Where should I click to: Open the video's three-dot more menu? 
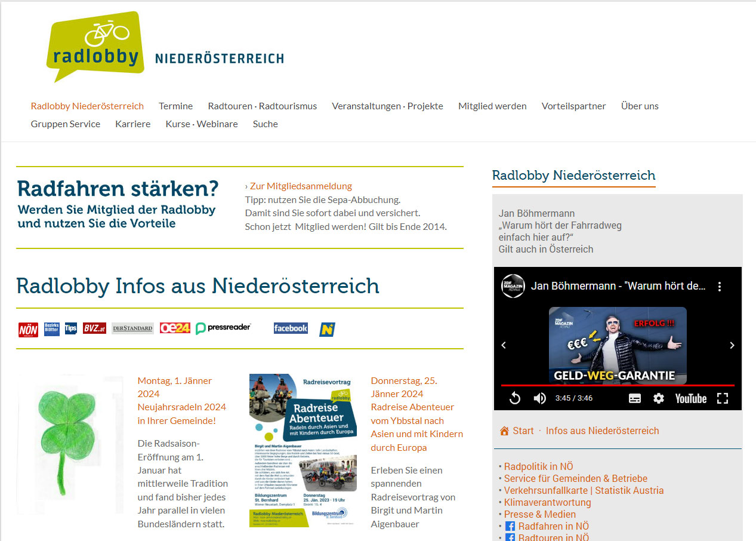[x=720, y=286]
